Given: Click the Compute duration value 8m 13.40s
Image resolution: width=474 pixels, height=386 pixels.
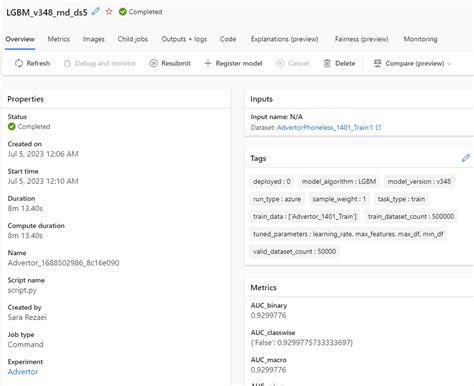Looking at the screenshot, I should click(25, 236).
